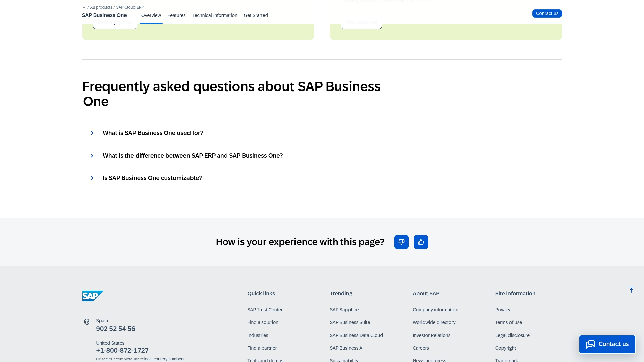This screenshot has height=362, width=644.
Task: Open the Technical Information tab
Action: click(215, 15)
